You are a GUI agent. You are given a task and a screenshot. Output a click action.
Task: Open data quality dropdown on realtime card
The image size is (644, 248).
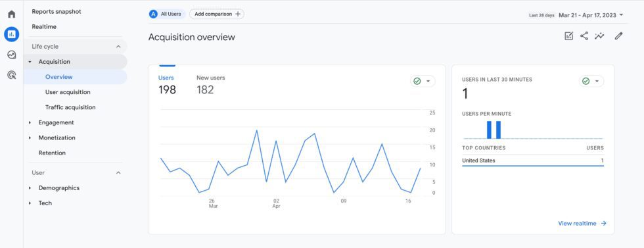pos(591,82)
